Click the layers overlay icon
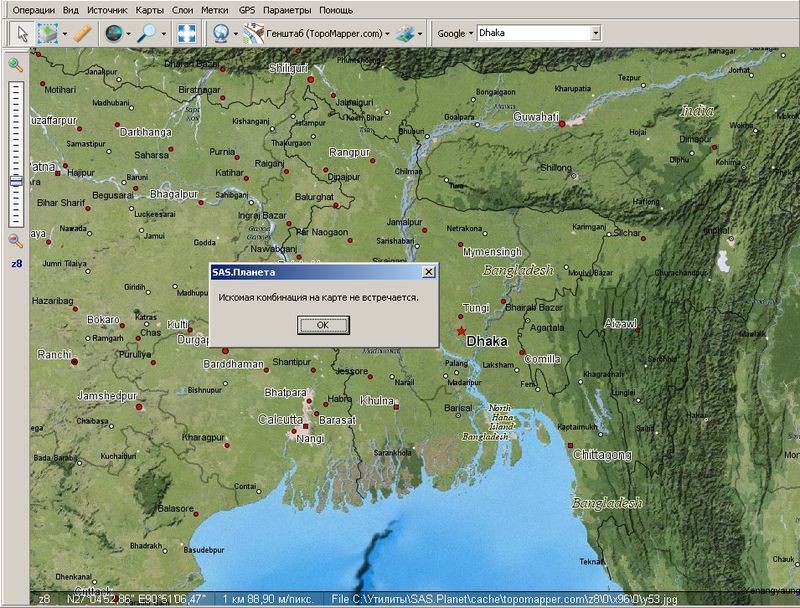Viewport: 800px width, 608px height. coord(405,33)
